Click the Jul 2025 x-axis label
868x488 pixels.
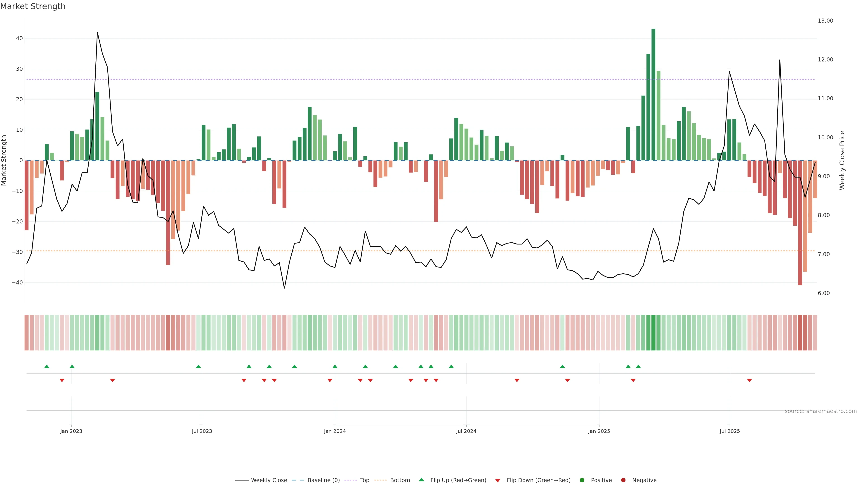pos(729,431)
